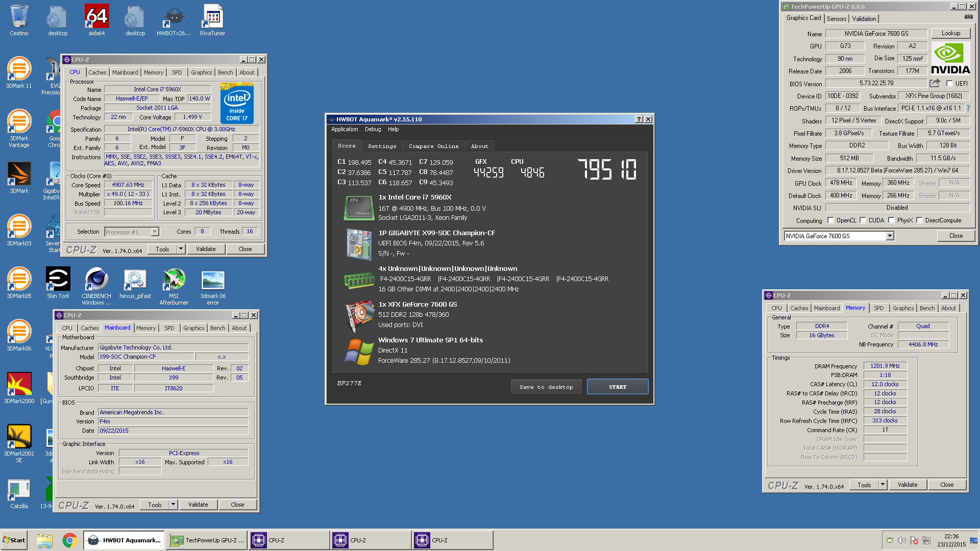
Task: Open Chrome from the taskbar
Action: point(69,540)
